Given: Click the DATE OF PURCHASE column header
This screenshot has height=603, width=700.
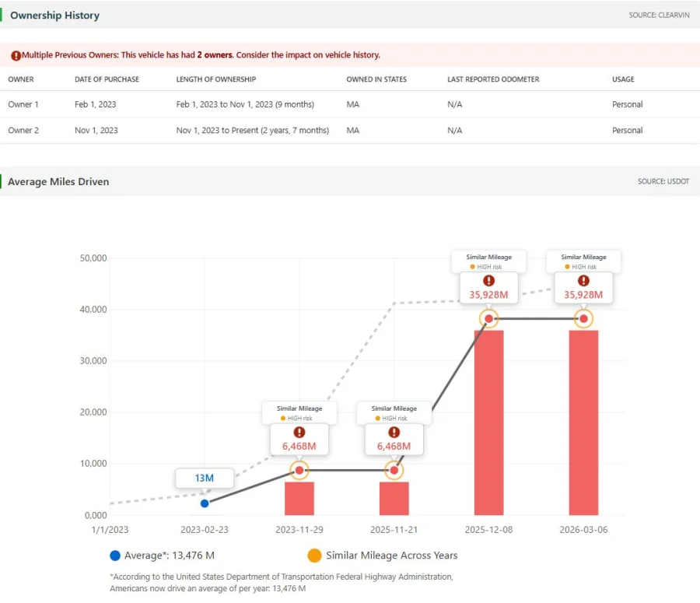Looking at the screenshot, I should 107,79.
